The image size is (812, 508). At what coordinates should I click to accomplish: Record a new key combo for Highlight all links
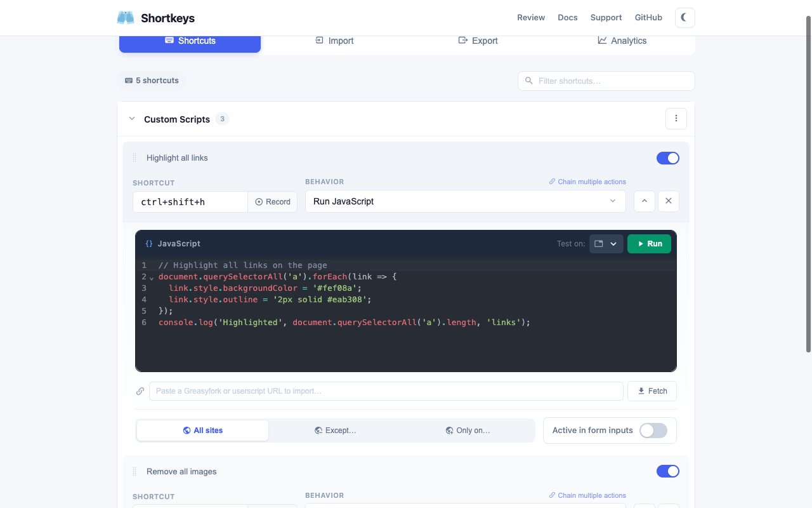tap(273, 202)
